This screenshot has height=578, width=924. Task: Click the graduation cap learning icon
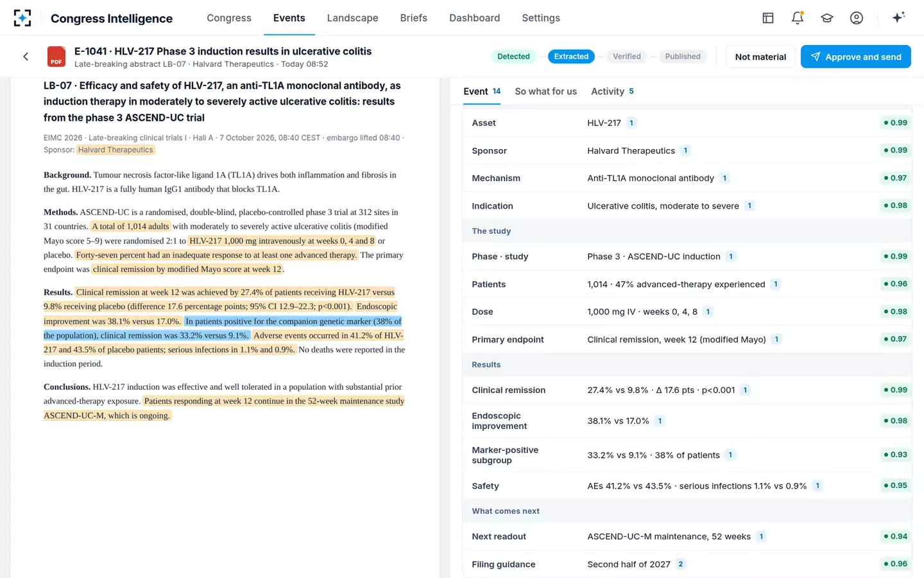click(x=827, y=18)
